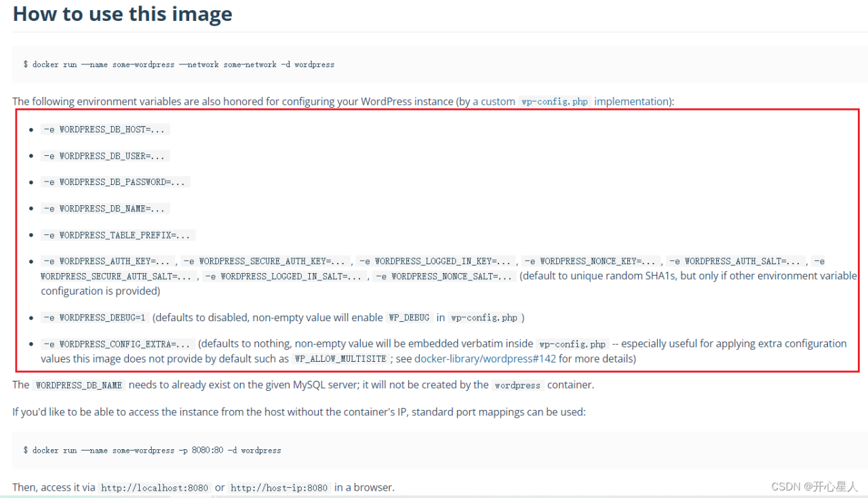Click the docker run --network some-network command
868x498 pixels.
(x=179, y=64)
